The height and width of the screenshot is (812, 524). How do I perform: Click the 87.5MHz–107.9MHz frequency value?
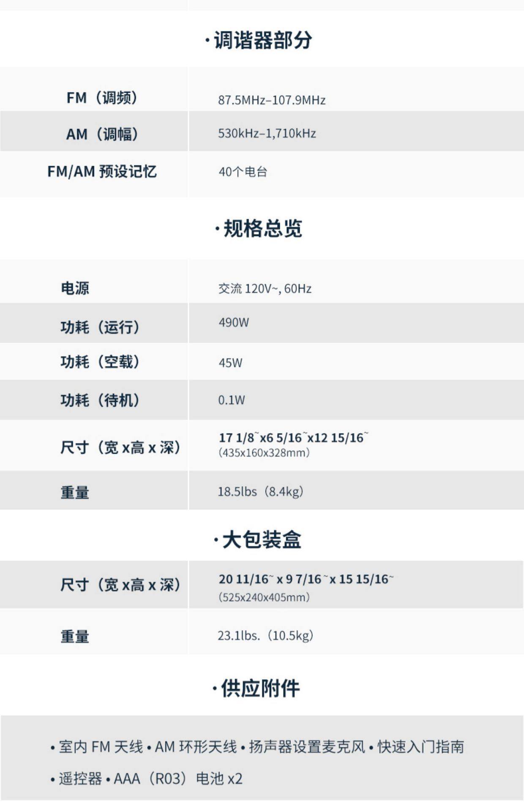pos(272,100)
